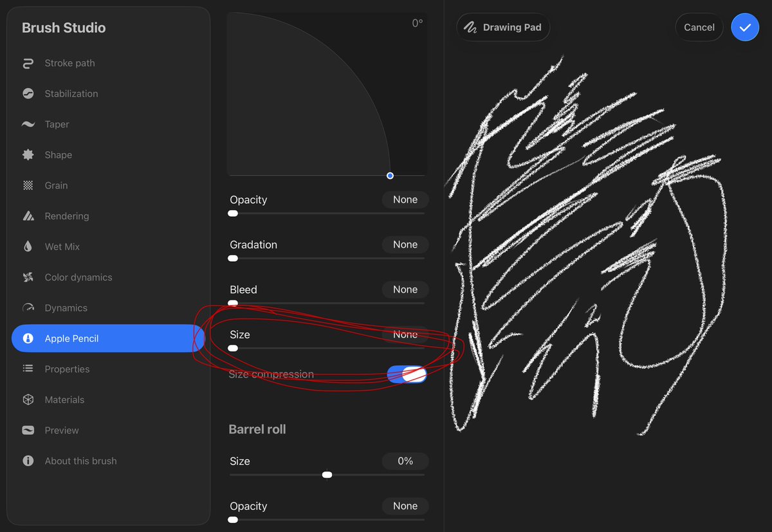Click the Rendering icon
The width and height of the screenshot is (772, 532).
pos(28,216)
